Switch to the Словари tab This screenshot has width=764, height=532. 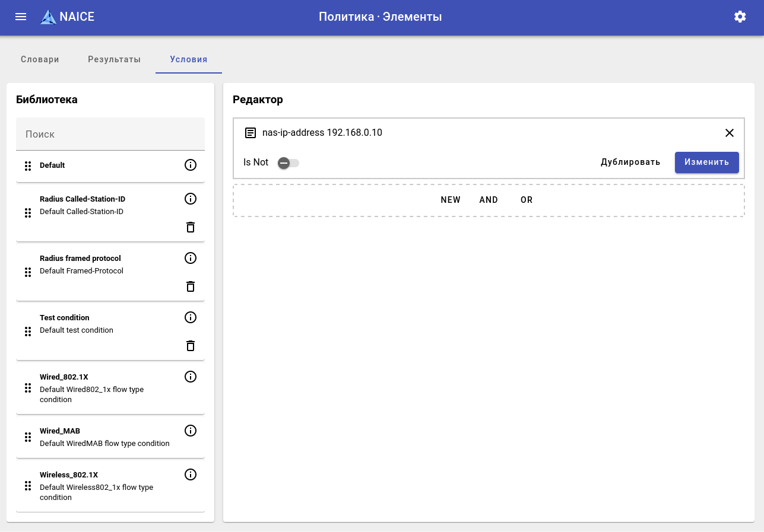point(40,59)
